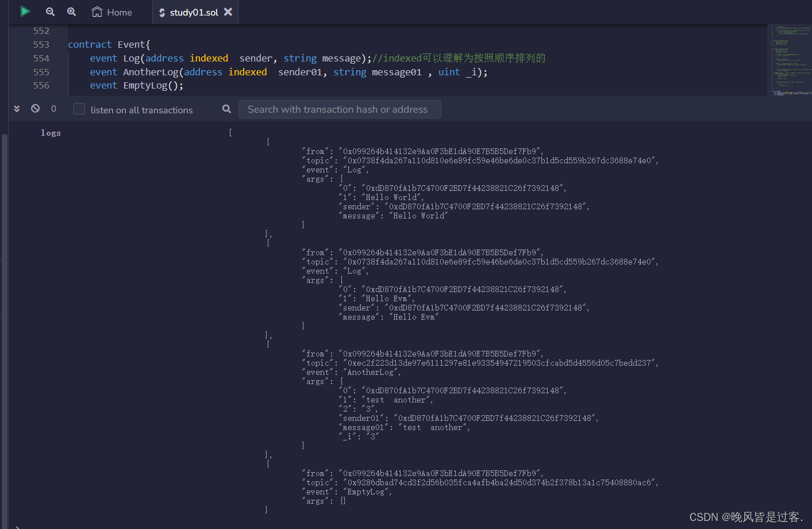
Task: Zoom out the editor font
Action: pyautogui.click(x=50, y=11)
